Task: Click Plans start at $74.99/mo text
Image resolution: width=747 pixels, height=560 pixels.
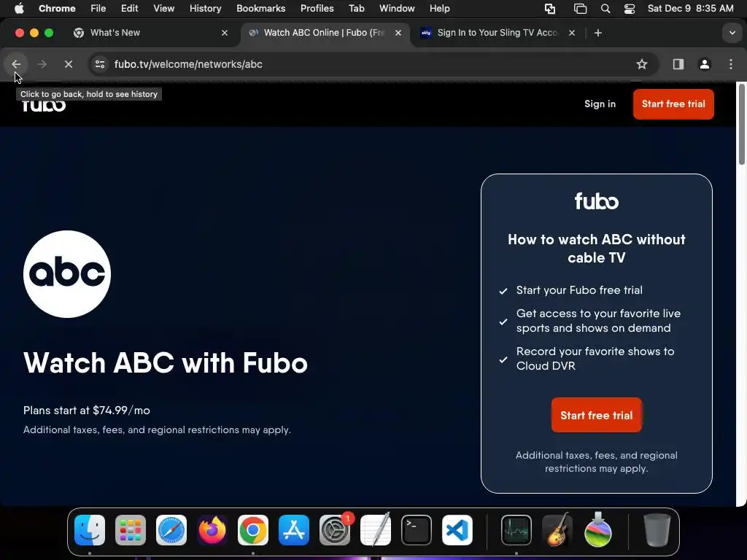Action: point(87,411)
